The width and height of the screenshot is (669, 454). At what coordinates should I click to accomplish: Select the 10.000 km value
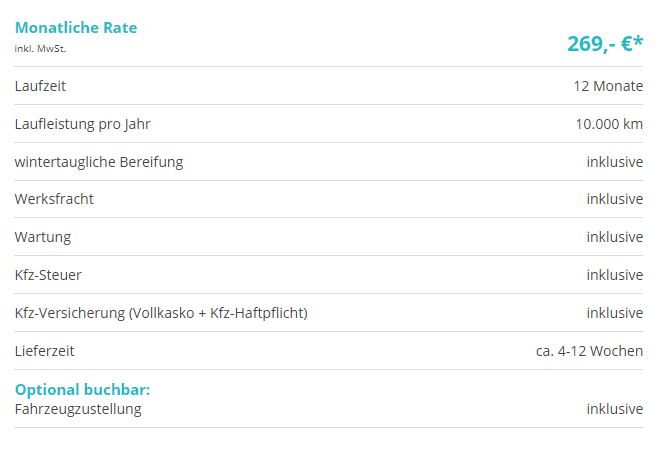click(x=609, y=124)
